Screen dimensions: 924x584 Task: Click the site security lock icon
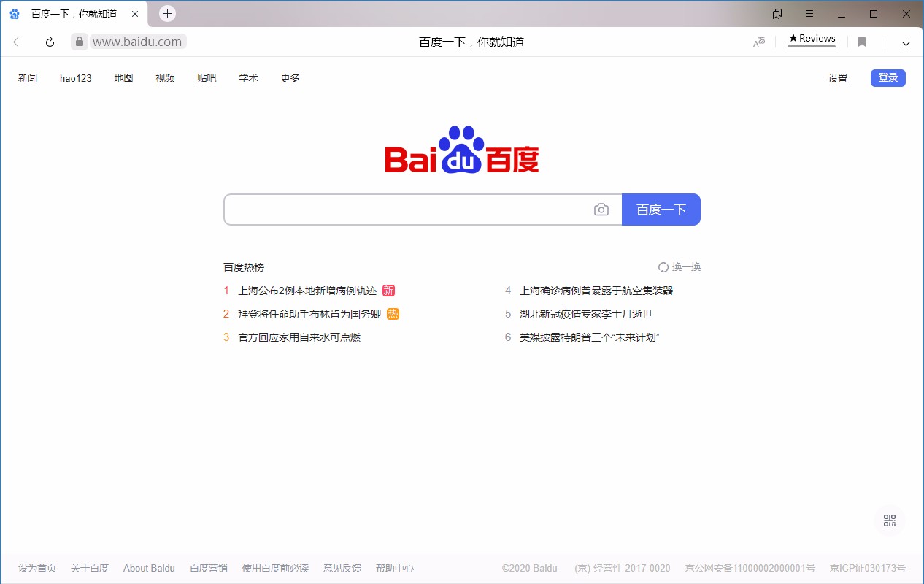click(x=77, y=42)
